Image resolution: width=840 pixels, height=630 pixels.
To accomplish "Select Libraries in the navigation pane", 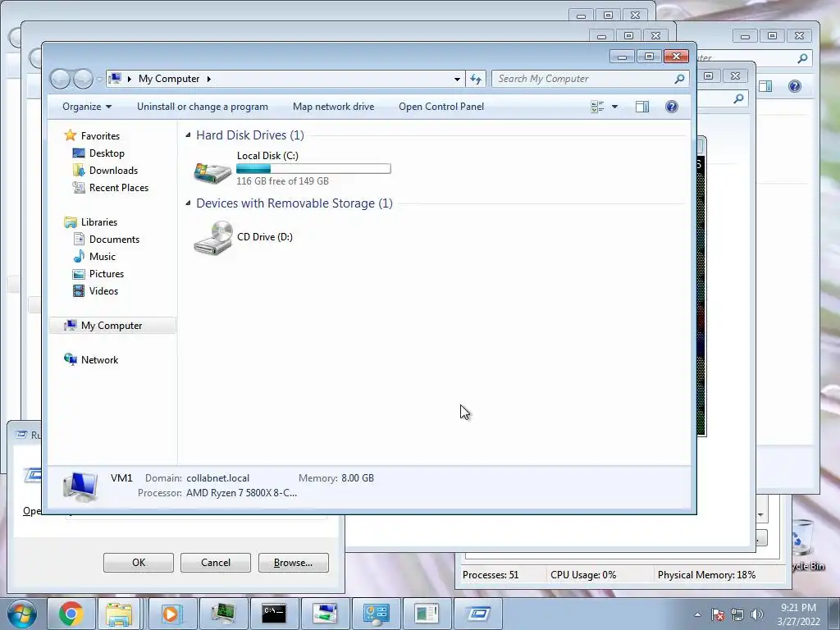I will coord(99,221).
